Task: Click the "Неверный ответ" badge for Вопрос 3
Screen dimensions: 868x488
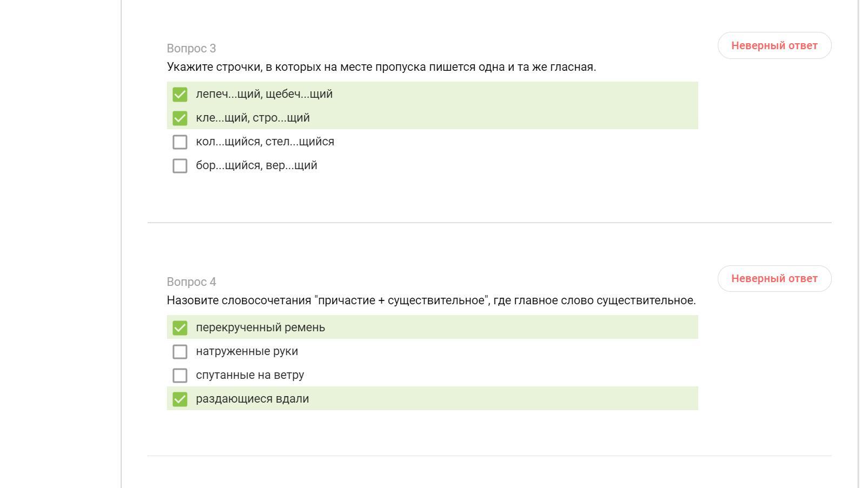Action: coord(774,45)
